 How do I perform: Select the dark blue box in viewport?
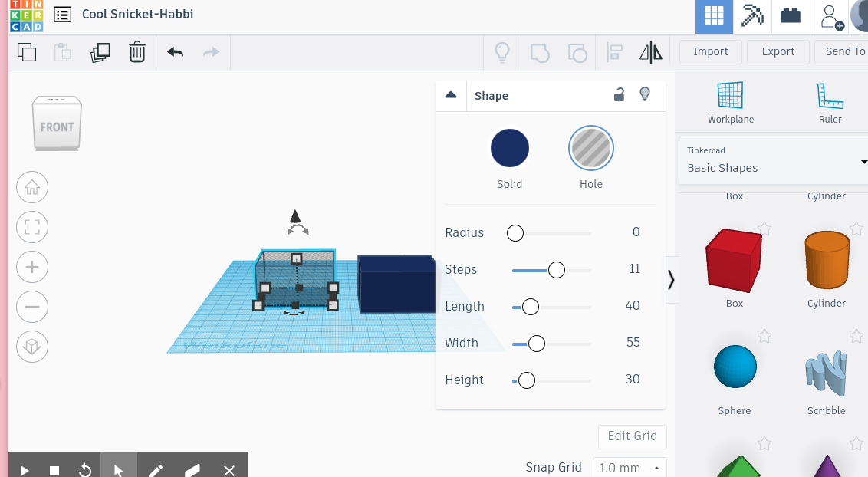pos(396,285)
